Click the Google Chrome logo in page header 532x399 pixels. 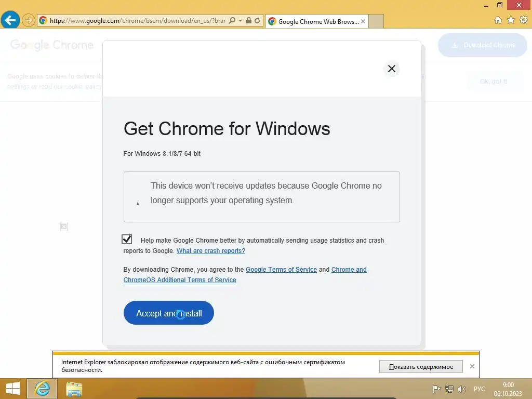tap(52, 45)
